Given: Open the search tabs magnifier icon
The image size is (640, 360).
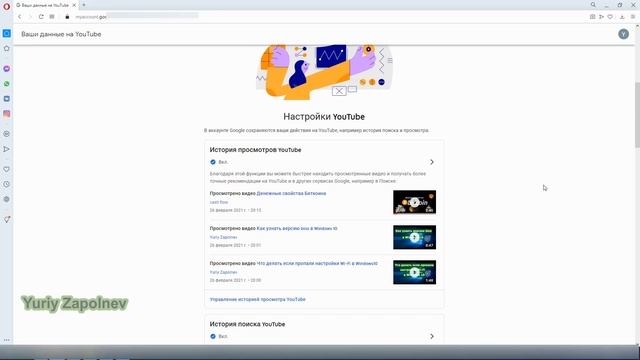Looking at the screenshot, I should [593, 5].
